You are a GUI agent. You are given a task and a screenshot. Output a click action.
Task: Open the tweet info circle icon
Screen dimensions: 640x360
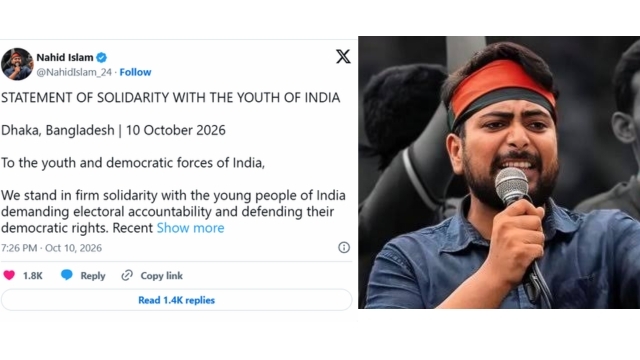click(x=344, y=247)
